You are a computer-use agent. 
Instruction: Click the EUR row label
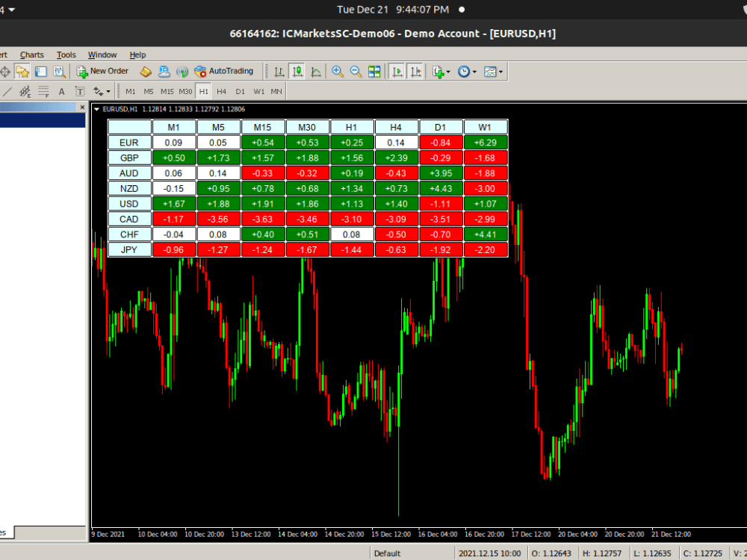click(x=129, y=143)
